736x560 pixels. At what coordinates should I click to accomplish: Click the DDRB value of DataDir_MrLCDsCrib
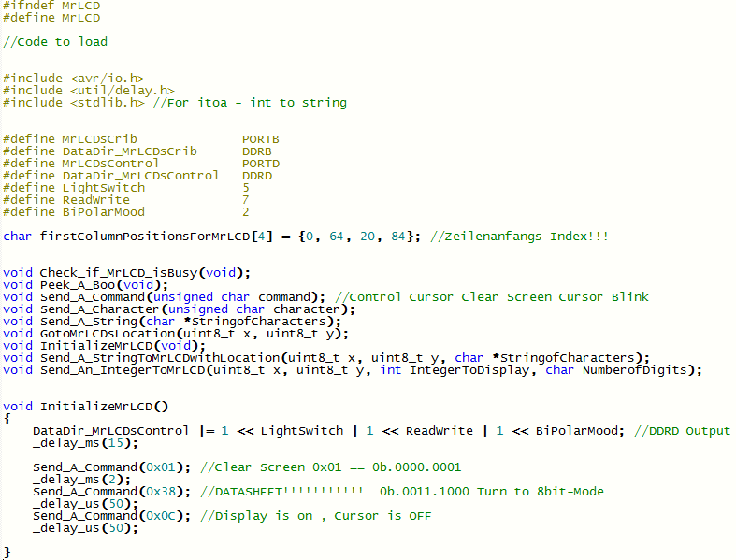click(x=257, y=151)
